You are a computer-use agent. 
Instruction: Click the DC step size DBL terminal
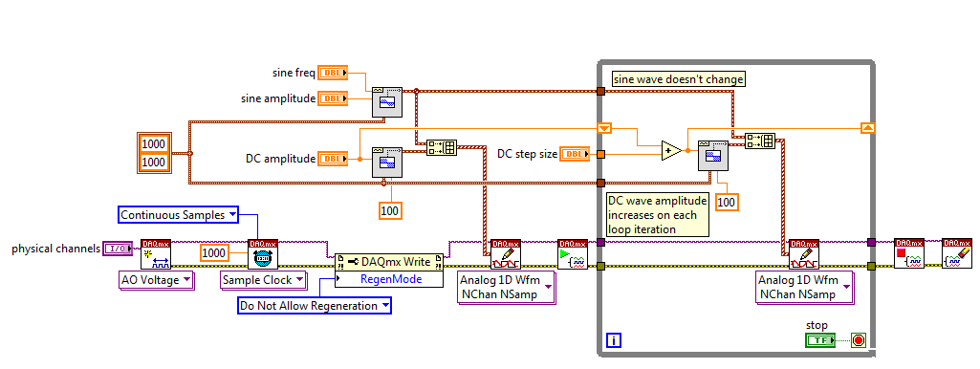[x=575, y=154]
